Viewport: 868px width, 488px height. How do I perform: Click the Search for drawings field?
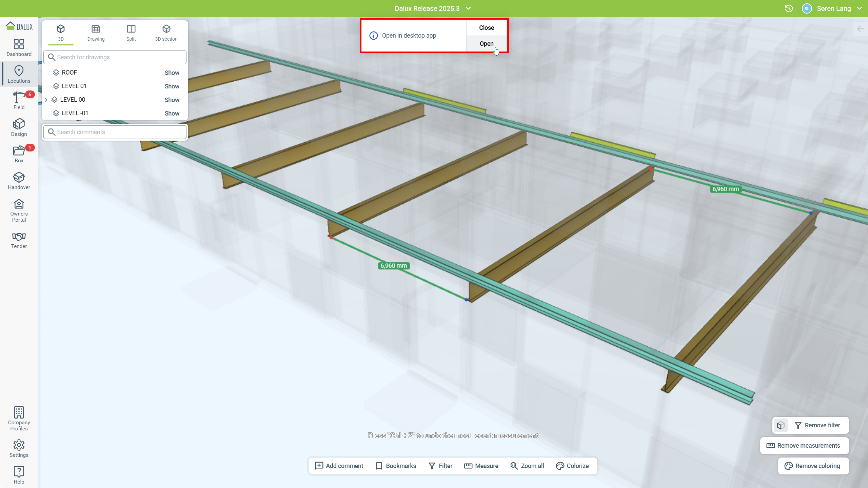click(x=115, y=57)
